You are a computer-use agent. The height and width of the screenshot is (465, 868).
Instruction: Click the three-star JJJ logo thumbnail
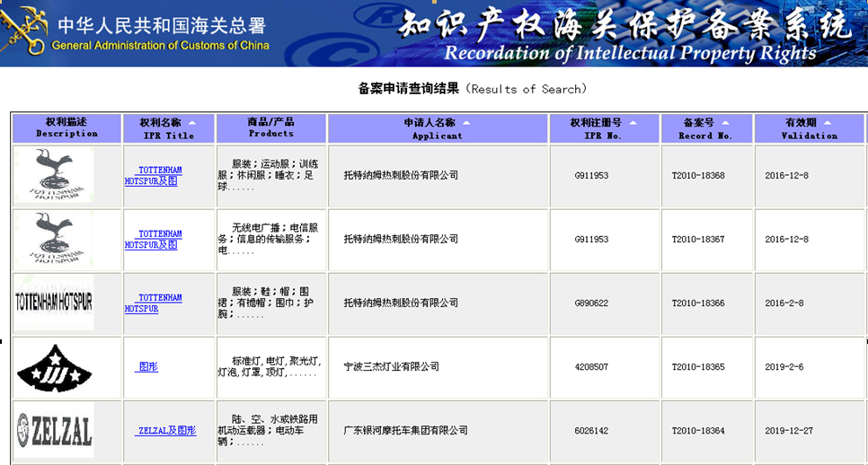click(54, 366)
